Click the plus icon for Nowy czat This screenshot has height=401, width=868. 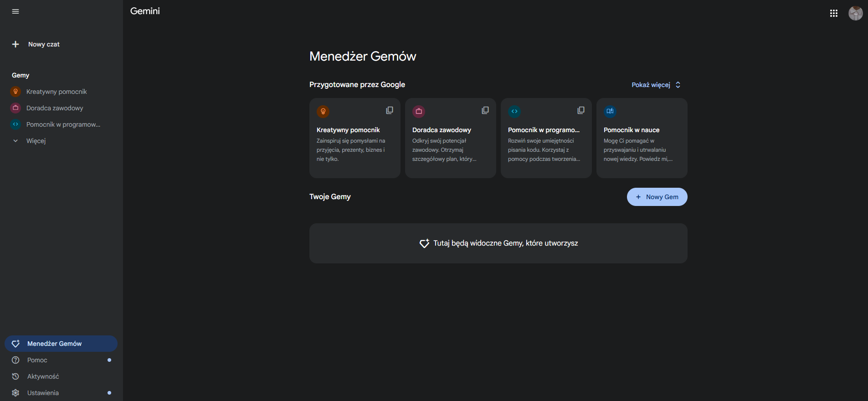[x=15, y=44]
